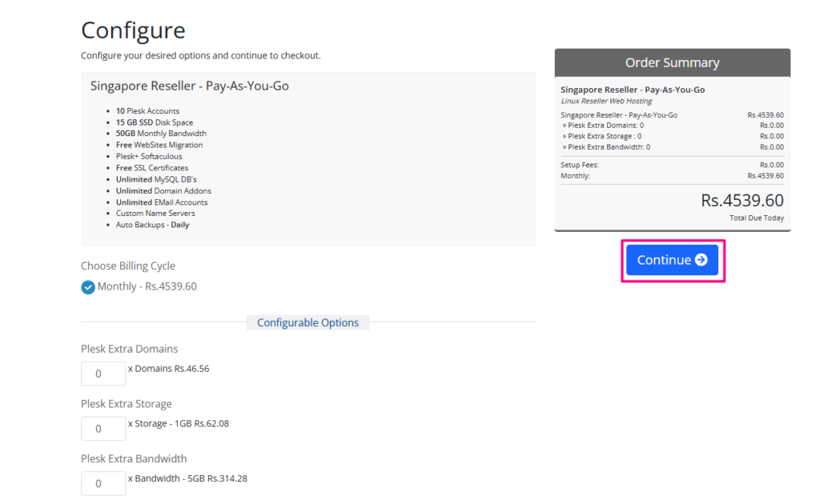
Task: Click the Plesk Extra Bandwidth label
Action: coord(134,458)
